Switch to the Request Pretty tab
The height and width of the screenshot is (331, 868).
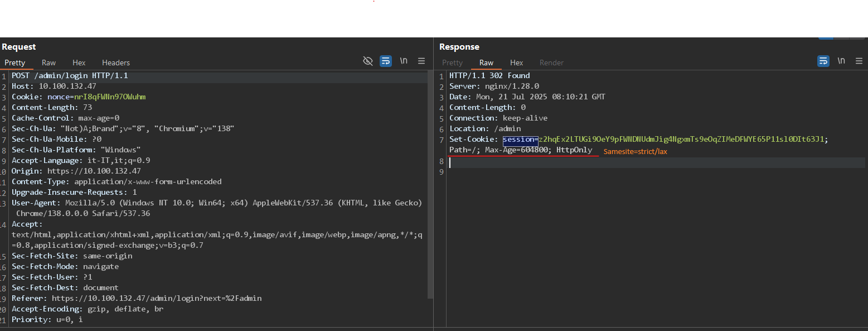click(x=15, y=63)
